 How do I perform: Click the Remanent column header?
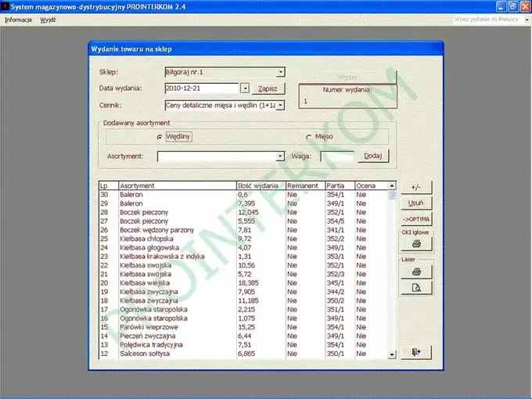coord(305,185)
